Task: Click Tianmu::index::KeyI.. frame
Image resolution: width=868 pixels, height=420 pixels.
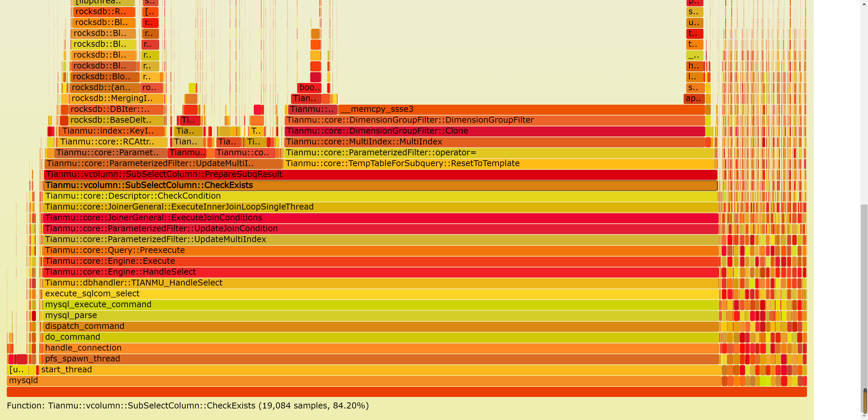Action: (x=112, y=131)
